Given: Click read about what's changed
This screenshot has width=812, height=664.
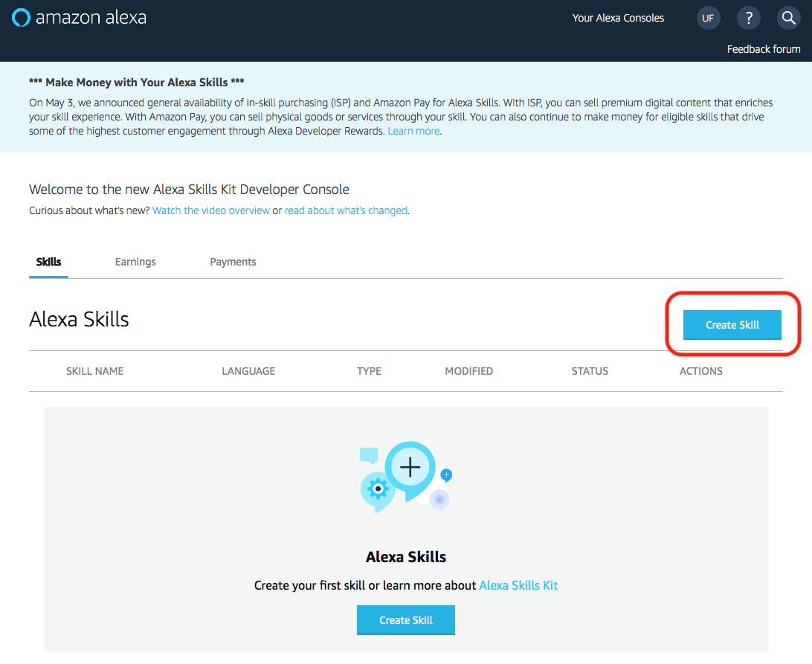Looking at the screenshot, I should [345, 210].
